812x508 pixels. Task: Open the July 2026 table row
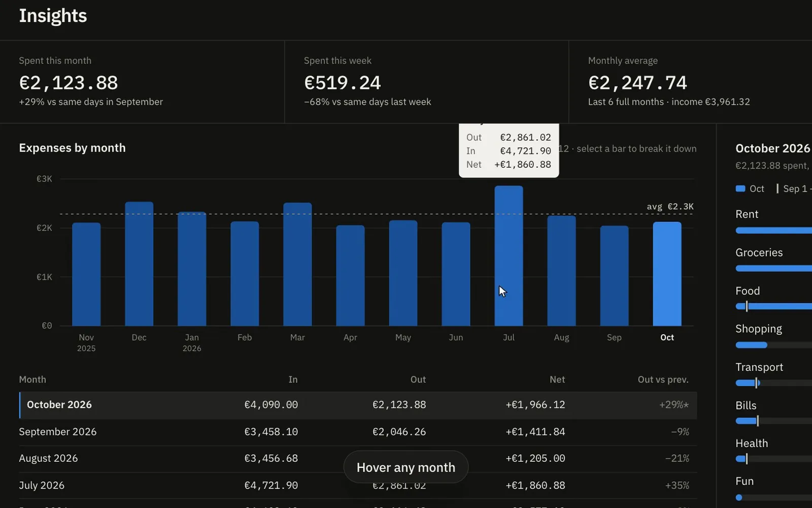click(x=358, y=486)
